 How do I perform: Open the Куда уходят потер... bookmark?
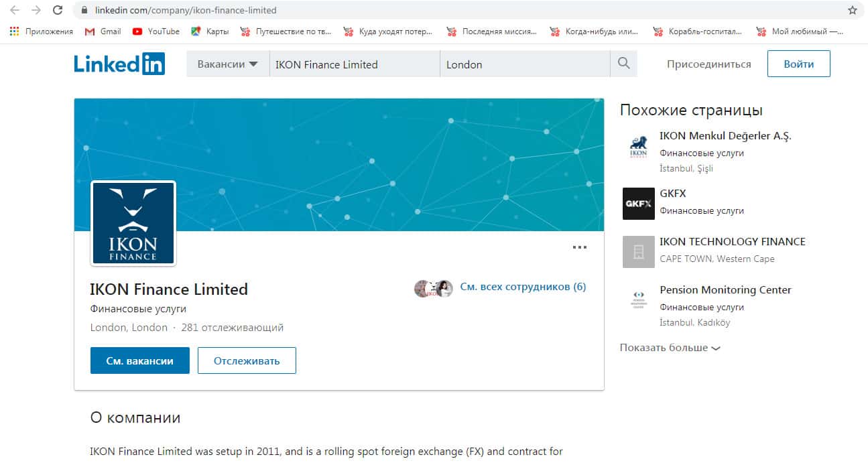tap(388, 31)
